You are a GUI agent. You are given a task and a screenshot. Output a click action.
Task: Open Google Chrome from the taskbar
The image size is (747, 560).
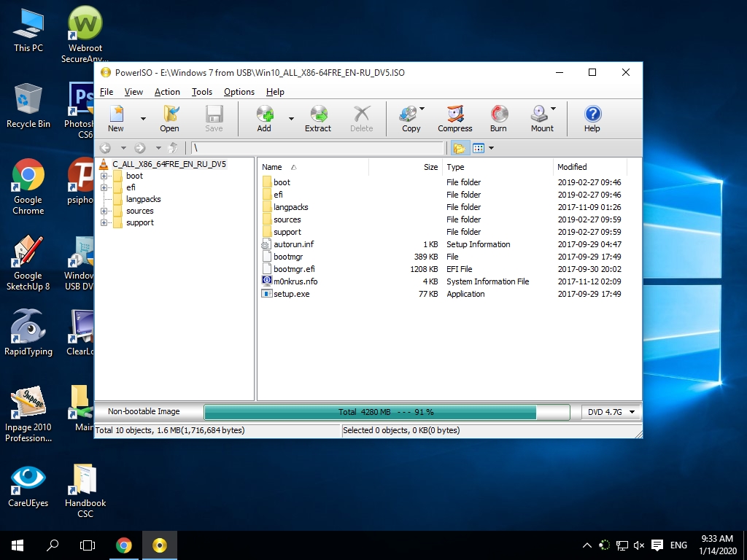pyautogui.click(x=124, y=545)
